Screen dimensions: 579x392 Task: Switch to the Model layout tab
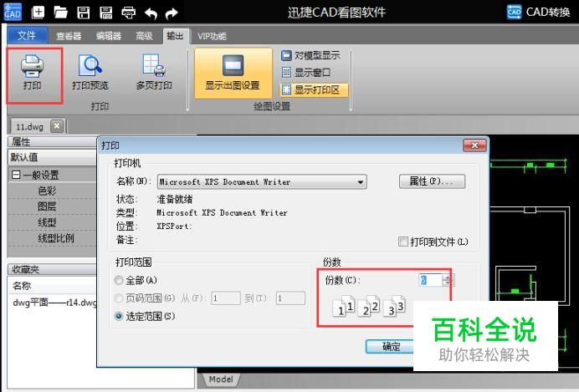[221, 379]
